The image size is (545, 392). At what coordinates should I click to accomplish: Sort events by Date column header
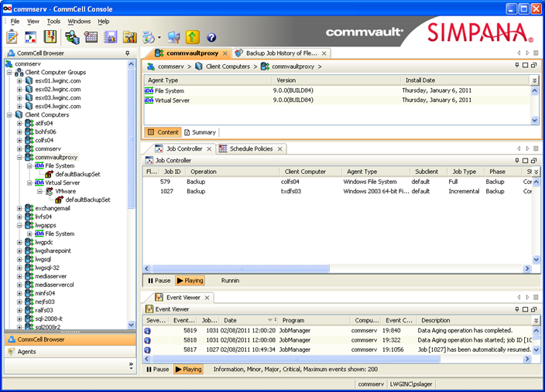(249, 320)
